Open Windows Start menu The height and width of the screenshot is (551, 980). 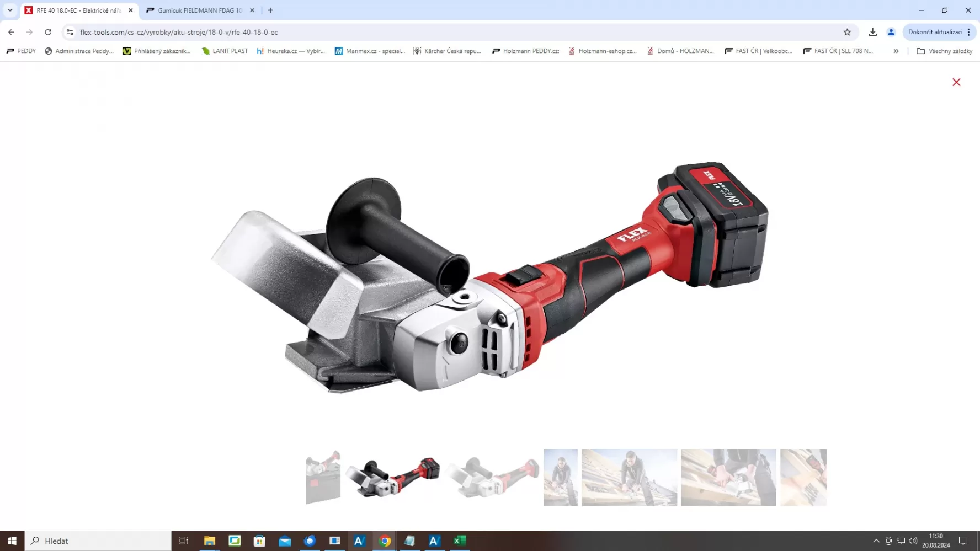[12, 541]
